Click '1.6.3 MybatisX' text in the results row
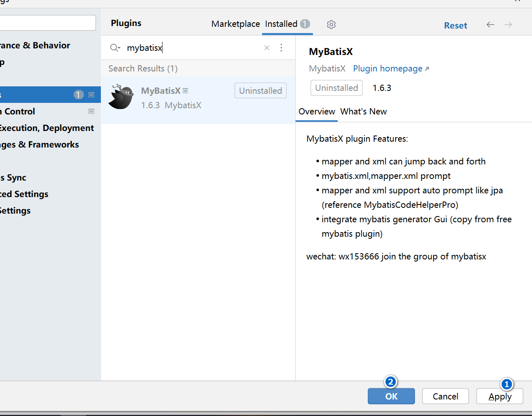Image resolution: width=532 pixels, height=416 pixels. click(x=171, y=105)
